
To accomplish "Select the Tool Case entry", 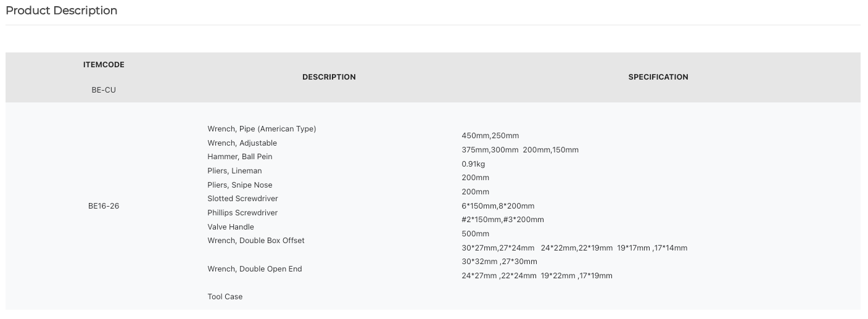I will 225,297.
